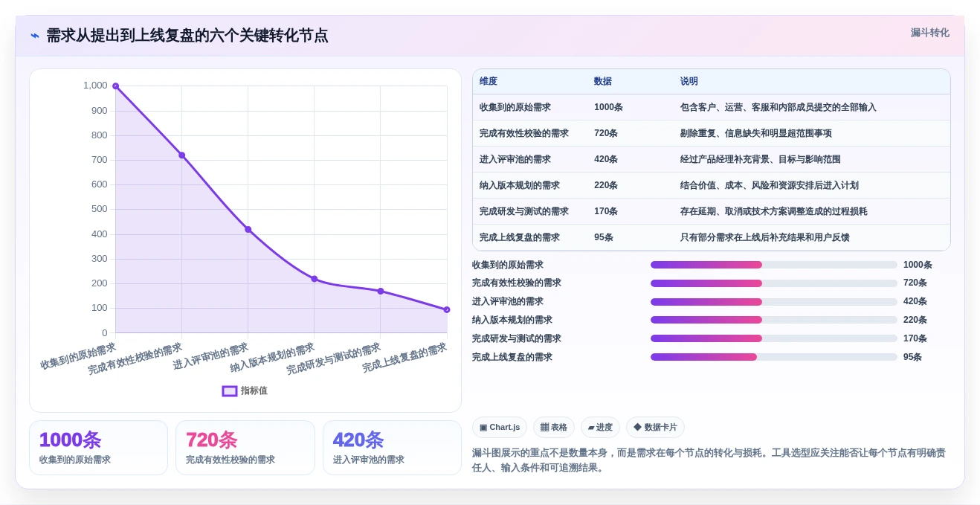Click progress bar for 纳入版本规划的需求
Screen dimensions: 980x505
(774, 320)
